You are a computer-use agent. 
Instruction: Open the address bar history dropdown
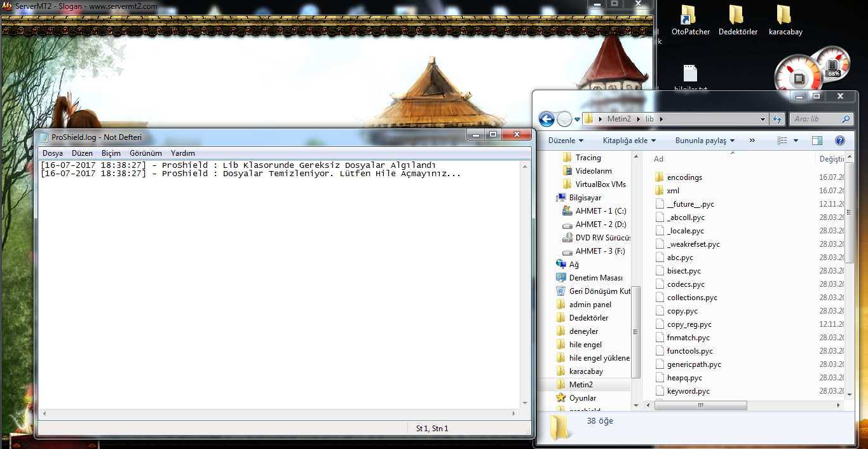pos(763,119)
